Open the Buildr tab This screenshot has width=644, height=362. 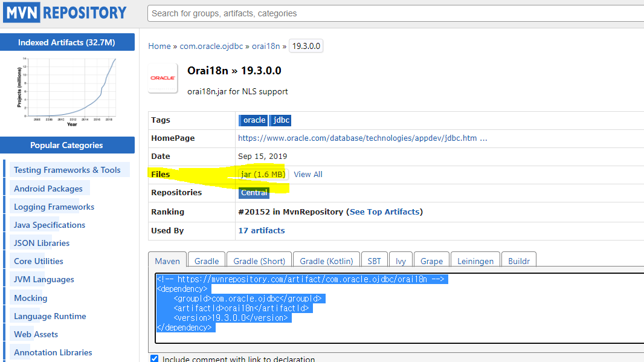coord(519,261)
